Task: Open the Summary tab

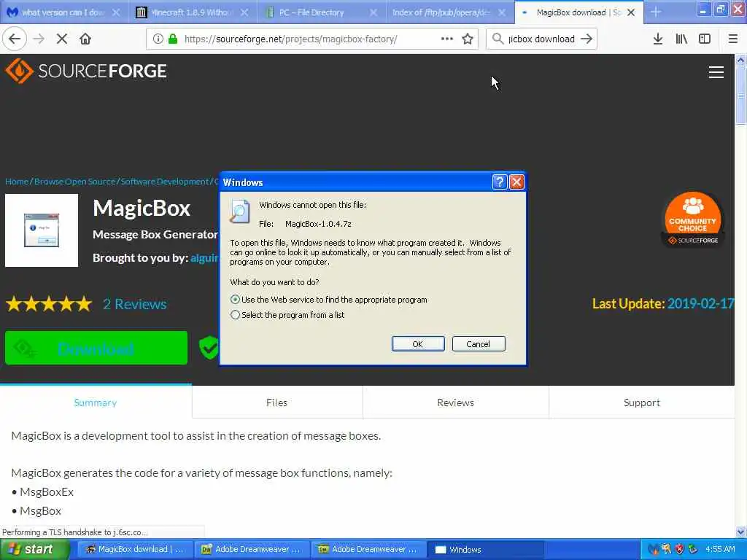Action: (96, 402)
